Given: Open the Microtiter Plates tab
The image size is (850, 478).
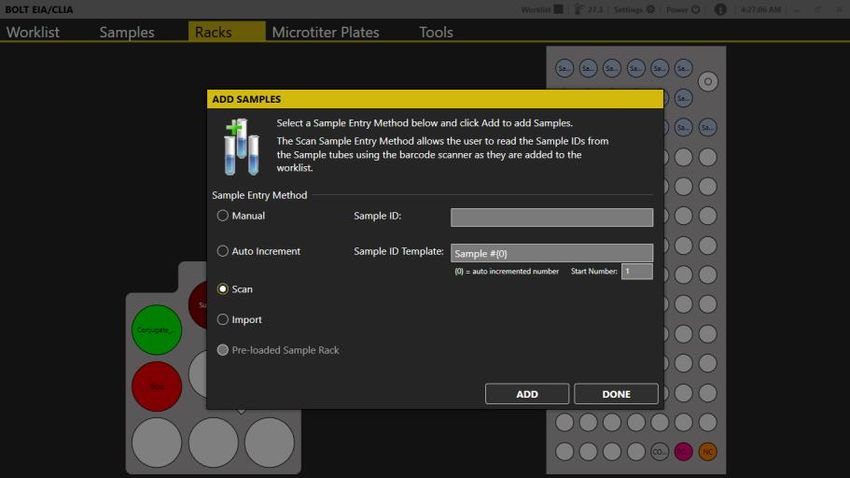Looking at the screenshot, I should pyautogui.click(x=325, y=32).
